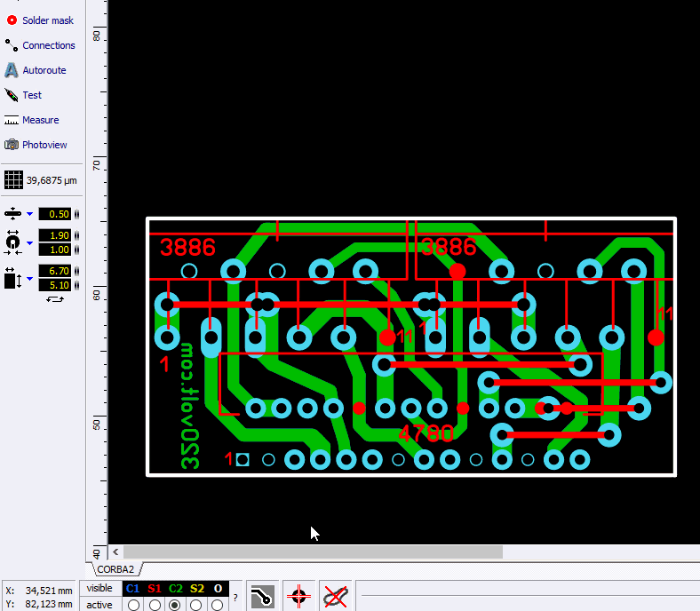Click the track width icon

12,214
